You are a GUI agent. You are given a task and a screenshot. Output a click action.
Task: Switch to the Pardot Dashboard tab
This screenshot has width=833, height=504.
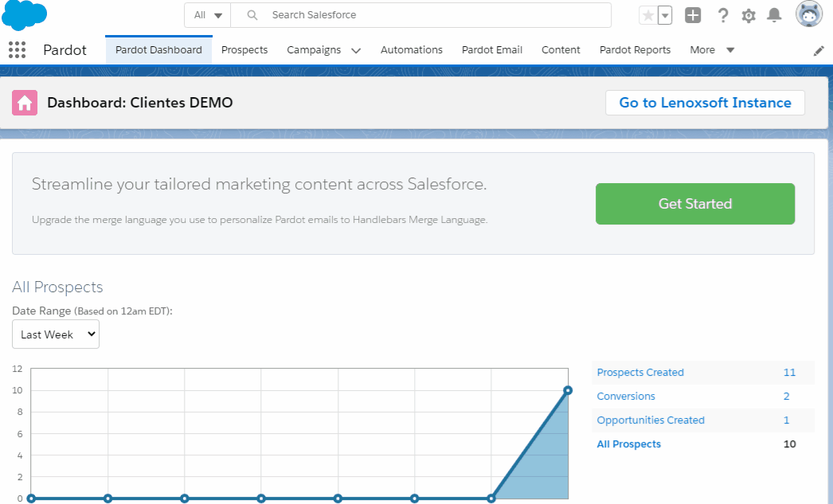coord(158,50)
